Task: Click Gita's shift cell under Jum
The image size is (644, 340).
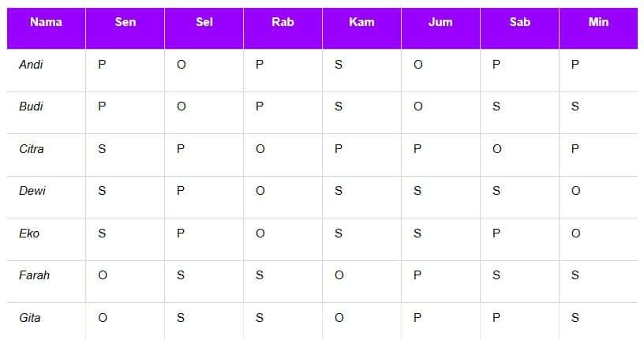Action: [417, 318]
